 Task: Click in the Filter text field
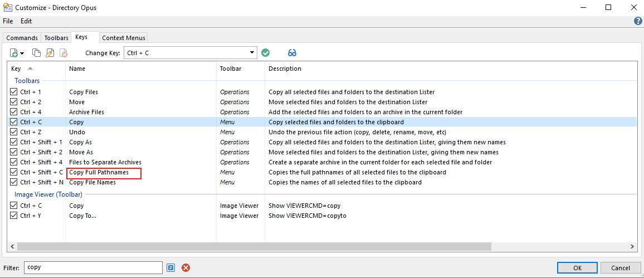tap(93, 267)
